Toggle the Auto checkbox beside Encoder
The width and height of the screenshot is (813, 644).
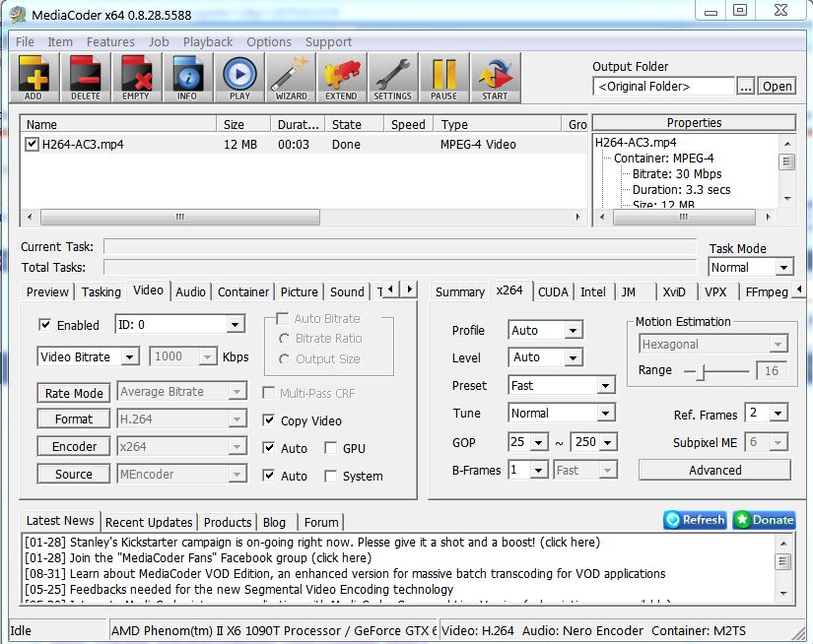269,448
